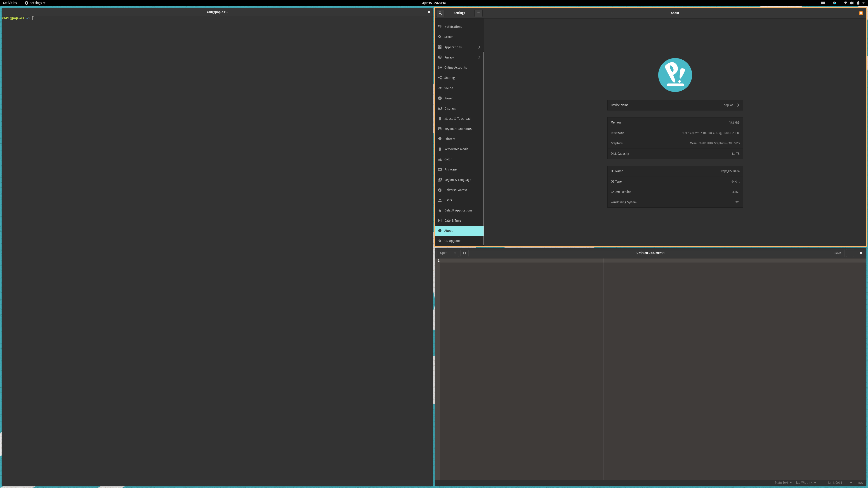Open Date & Time settings
This screenshot has height=488, width=868.
pos(453,220)
